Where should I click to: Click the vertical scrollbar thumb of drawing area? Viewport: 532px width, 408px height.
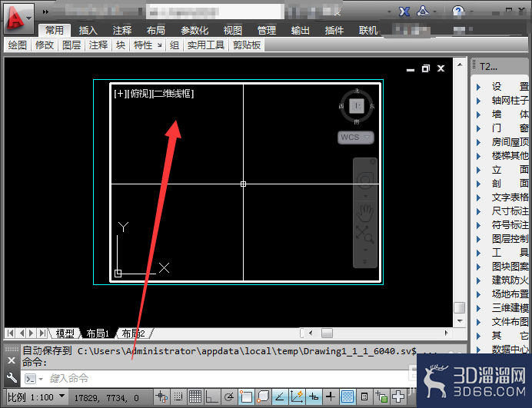point(460,307)
